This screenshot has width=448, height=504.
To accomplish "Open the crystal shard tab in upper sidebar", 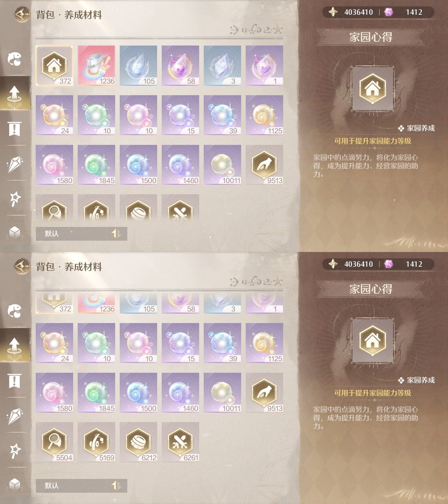I will [15, 164].
